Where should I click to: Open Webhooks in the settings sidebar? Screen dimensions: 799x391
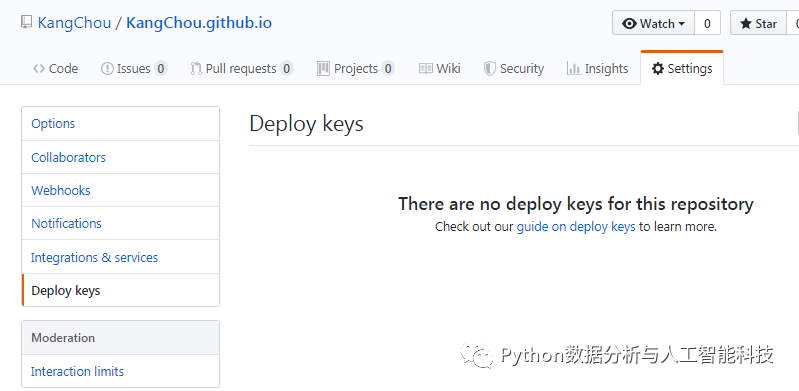(120, 190)
